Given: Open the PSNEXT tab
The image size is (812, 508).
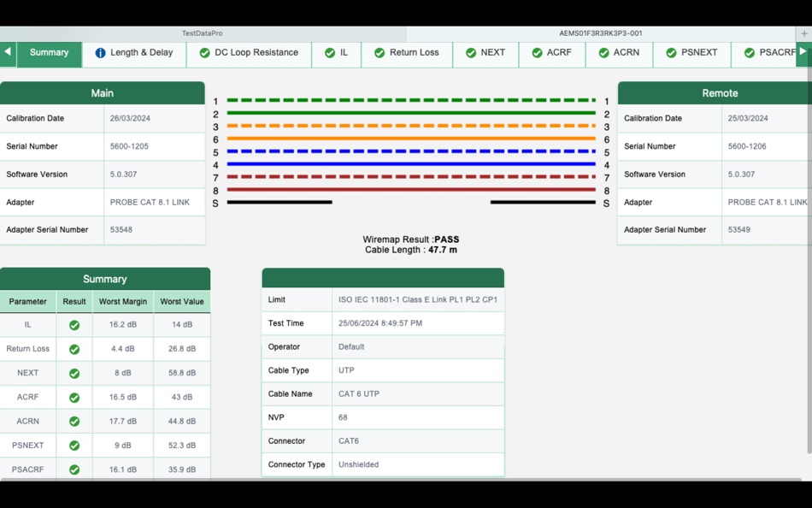Looking at the screenshot, I should point(691,54).
